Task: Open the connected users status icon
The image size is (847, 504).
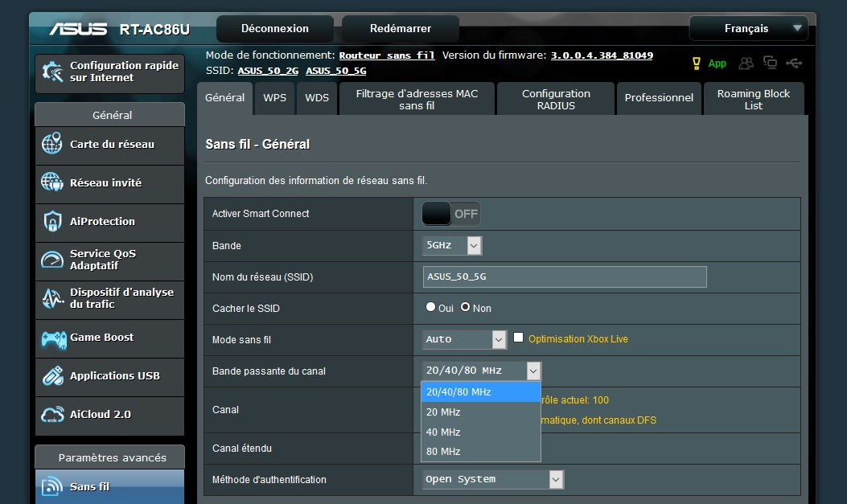Action: pos(746,64)
